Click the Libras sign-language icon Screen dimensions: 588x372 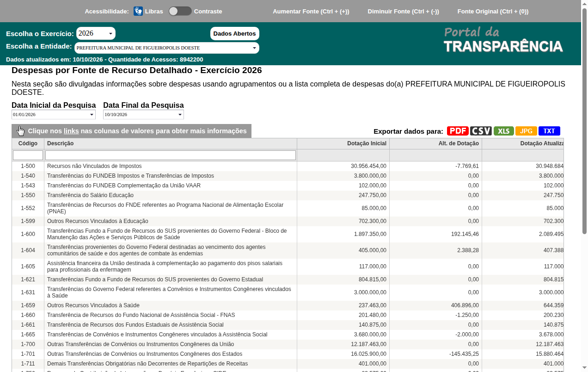point(138,11)
